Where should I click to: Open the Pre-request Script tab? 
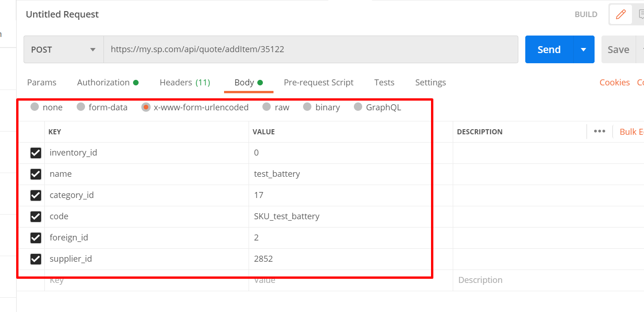point(318,83)
